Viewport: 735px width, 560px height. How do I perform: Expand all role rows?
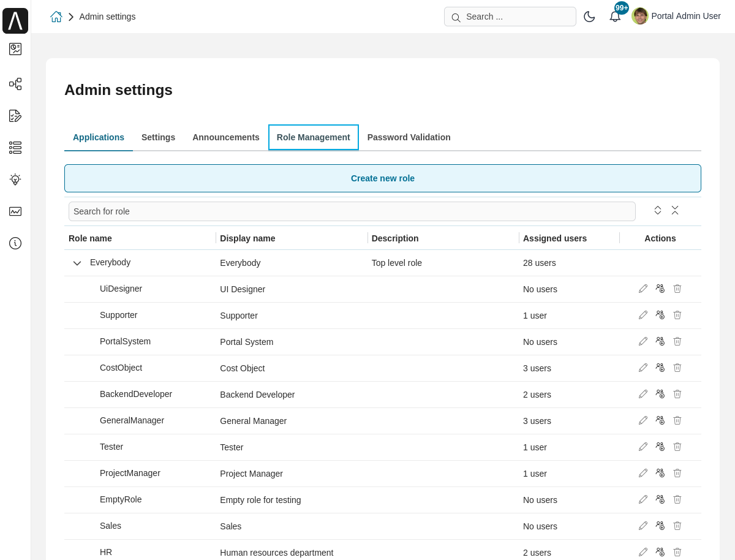(x=657, y=210)
